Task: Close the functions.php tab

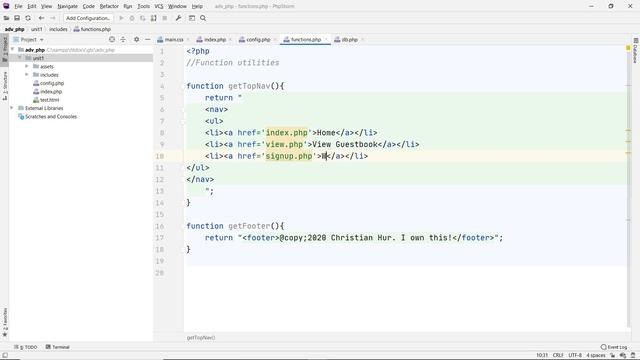Action: pyautogui.click(x=326, y=40)
